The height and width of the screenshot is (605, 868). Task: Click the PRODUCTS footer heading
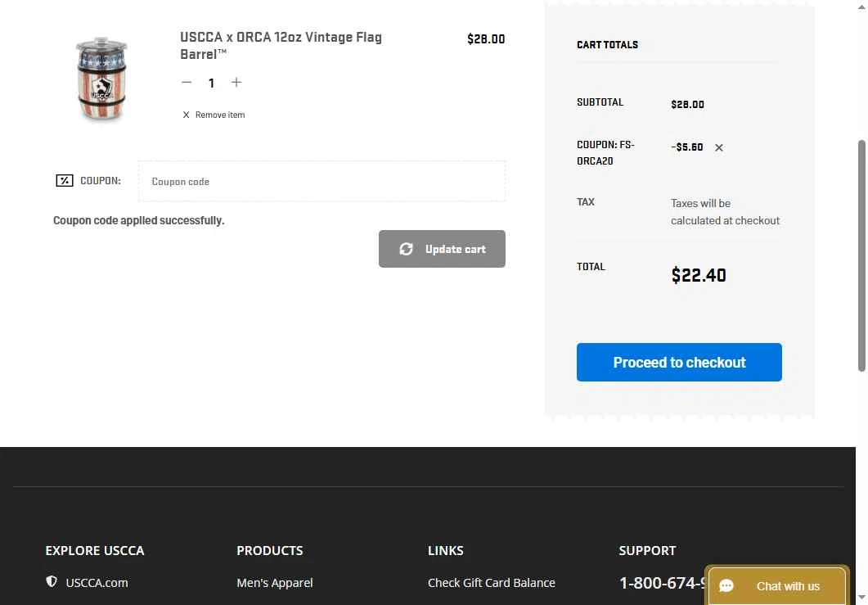click(270, 551)
